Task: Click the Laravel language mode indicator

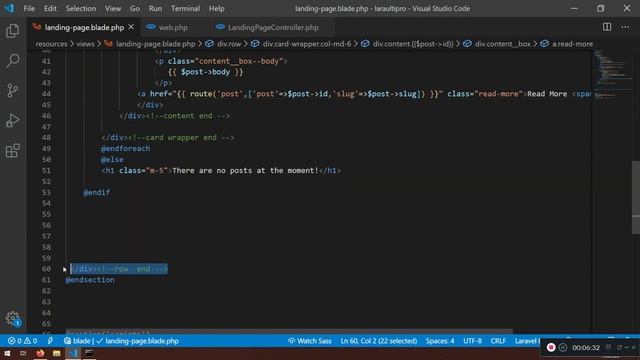Action: tap(527, 341)
